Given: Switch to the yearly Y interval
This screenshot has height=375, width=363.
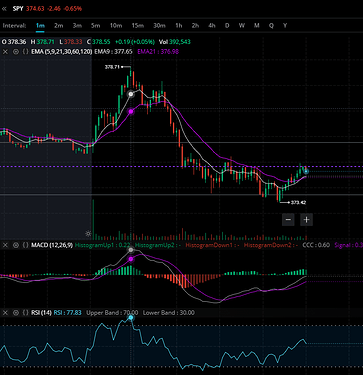Looking at the screenshot, I should pyautogui.click(x=285, y=26).
